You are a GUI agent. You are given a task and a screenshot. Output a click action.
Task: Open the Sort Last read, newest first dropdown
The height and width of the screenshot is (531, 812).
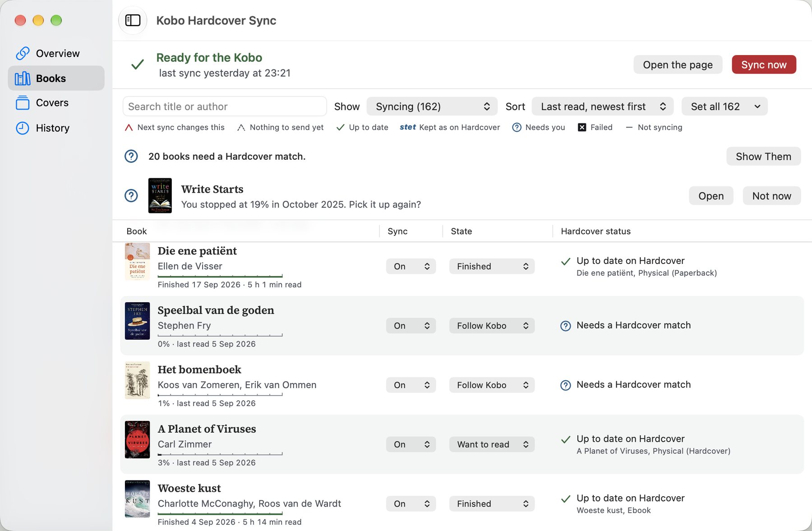point(603,106)
